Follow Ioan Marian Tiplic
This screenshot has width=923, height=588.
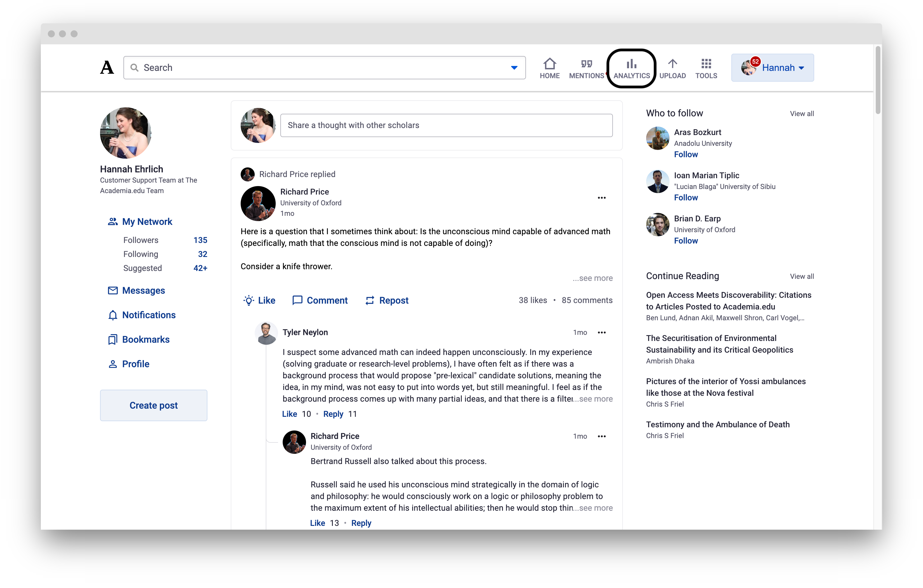click(x=686, y=198)
